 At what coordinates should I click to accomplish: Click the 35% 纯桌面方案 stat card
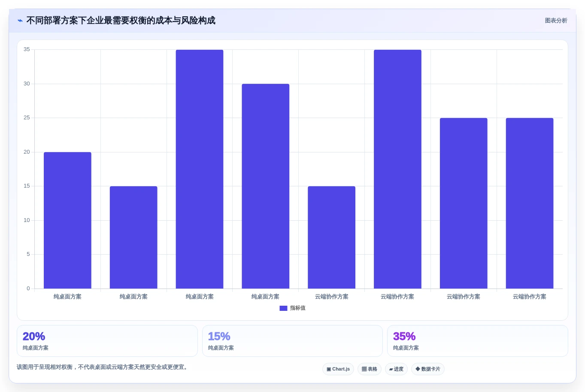click(x=478, y=341)
